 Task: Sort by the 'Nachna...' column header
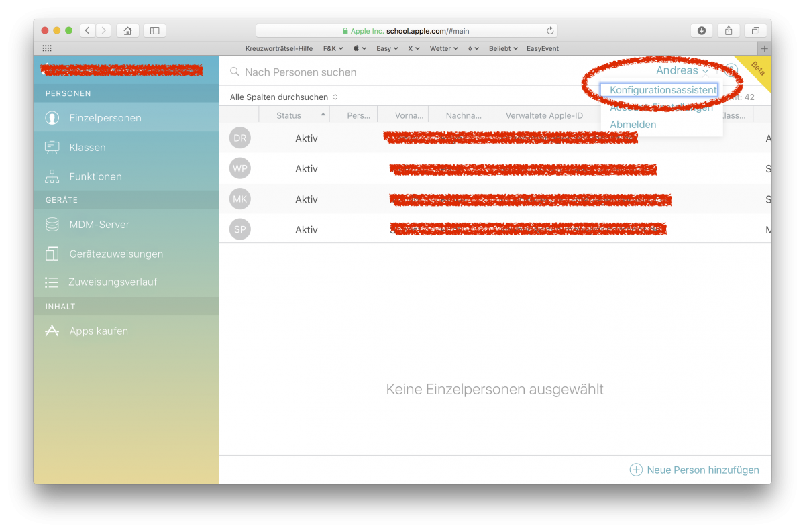coord(458,115)
